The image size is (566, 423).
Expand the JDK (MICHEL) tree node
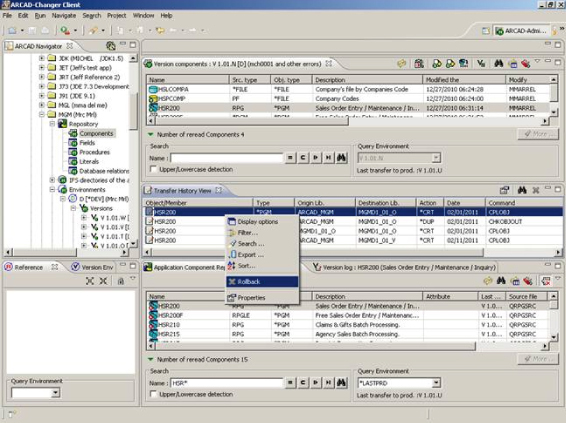click(42, 58)
